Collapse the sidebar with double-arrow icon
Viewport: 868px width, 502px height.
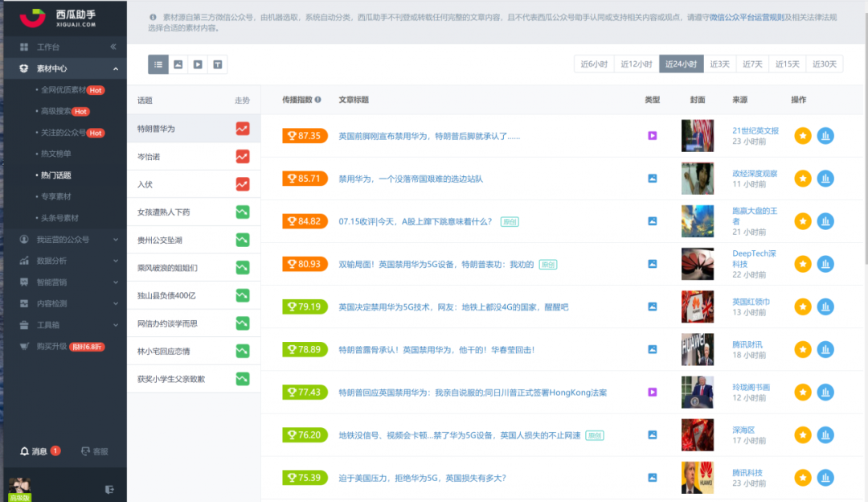113,47
